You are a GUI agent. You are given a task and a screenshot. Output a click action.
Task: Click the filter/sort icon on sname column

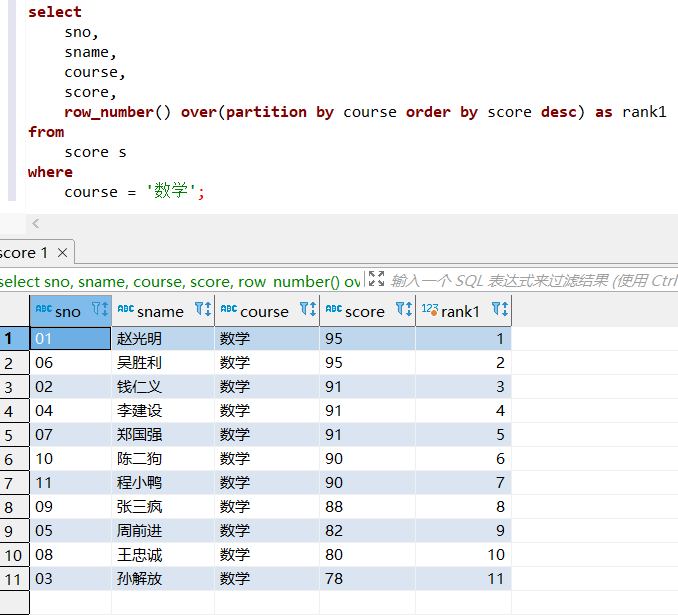(203, 309)
